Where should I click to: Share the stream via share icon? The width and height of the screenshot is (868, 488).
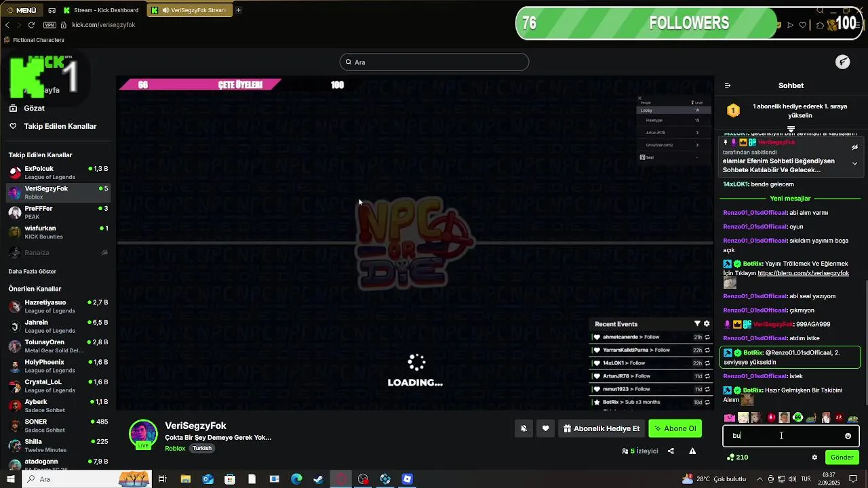671,451
